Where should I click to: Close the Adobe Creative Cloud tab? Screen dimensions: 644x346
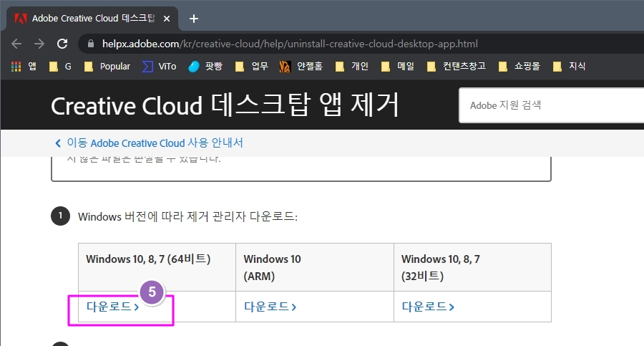166,19
